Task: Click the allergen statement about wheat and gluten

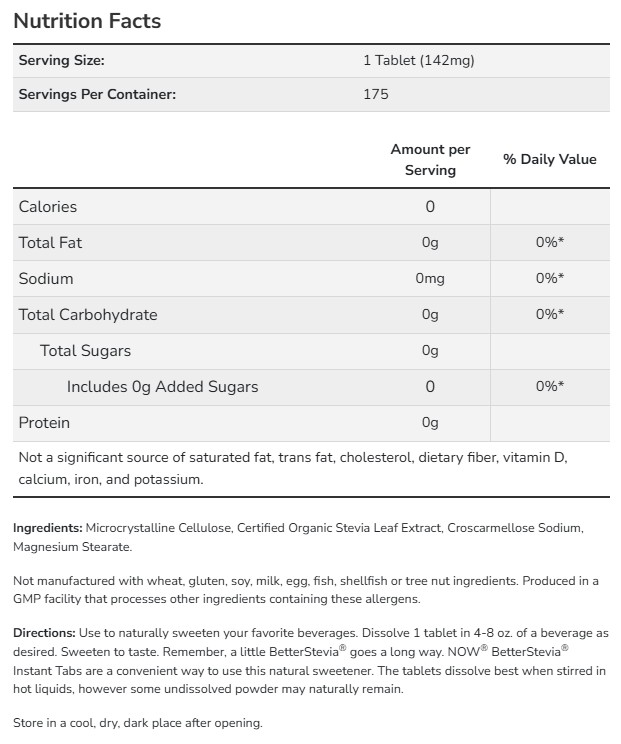Action: tap(319, 590)
